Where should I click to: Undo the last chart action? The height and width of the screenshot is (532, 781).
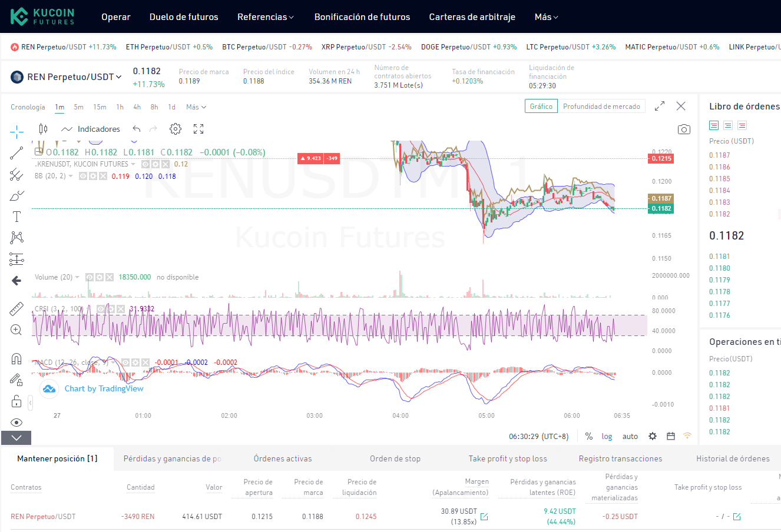137,129
